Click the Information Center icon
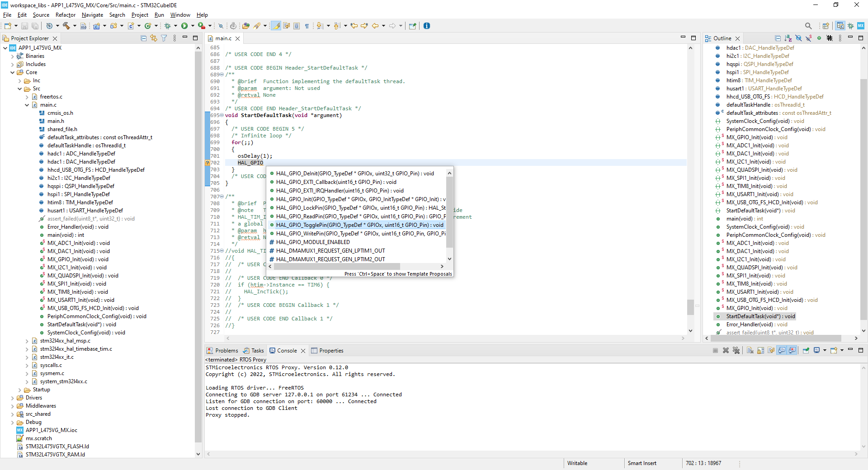This screenshot has height=470, width=868. click(x=427, y=26)
